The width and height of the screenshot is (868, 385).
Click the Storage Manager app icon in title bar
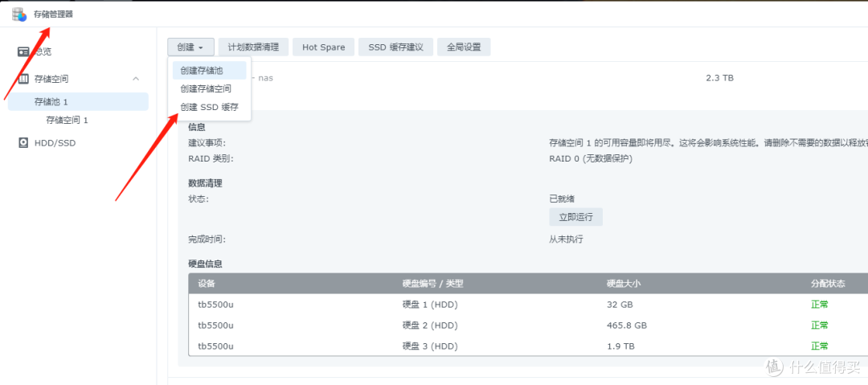19,14
